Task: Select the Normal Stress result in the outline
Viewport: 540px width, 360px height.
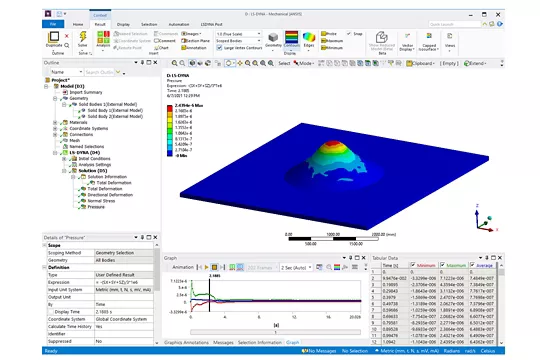Action: click(x=101, y=201)
